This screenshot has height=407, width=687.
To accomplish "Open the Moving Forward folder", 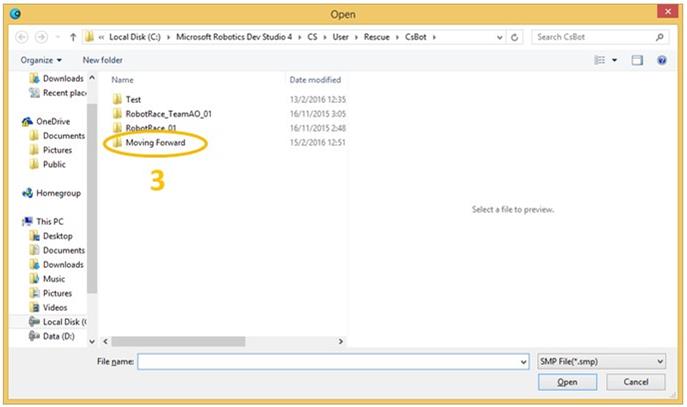I will tap(155, 143).
